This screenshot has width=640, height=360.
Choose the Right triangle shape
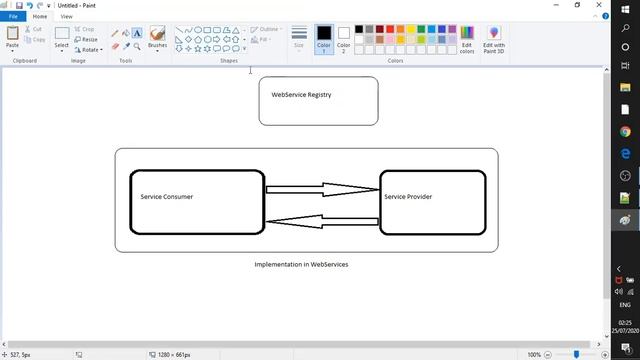(x=179, y=40)
